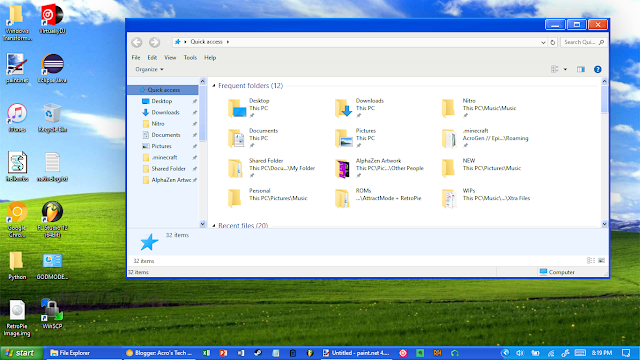Open the Organize dropdown

[149, 69]
